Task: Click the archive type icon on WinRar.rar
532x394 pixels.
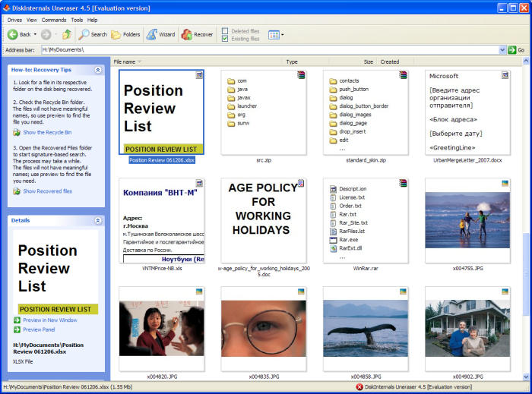Action: (x=403, y=183)
